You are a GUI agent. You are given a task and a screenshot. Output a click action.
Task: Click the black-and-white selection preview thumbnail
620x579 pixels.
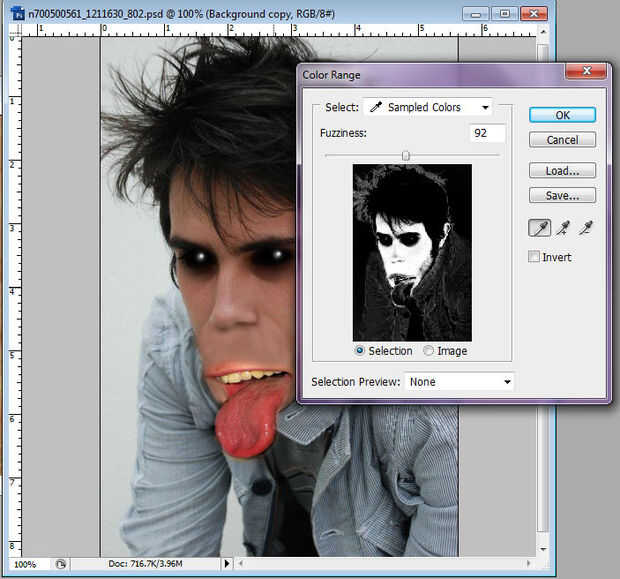pos(412,253)
